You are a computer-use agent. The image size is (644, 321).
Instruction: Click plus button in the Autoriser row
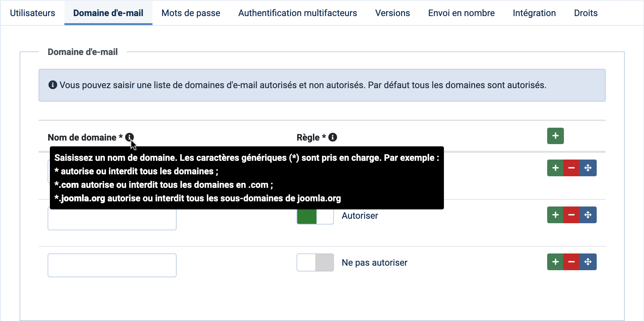tap(555, 215)
